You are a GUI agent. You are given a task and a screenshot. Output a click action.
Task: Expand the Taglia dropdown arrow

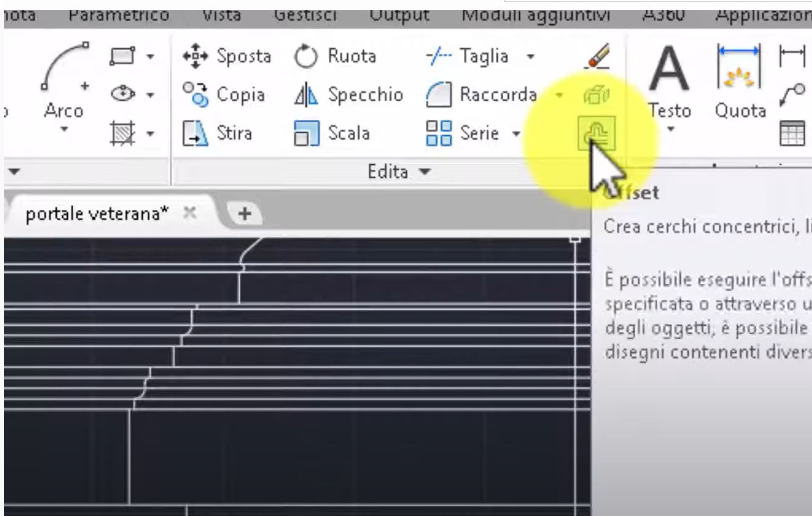pos(531,56)
